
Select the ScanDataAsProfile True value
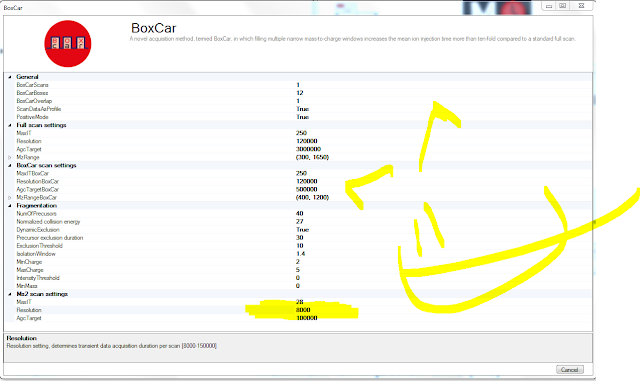[302, 109]
